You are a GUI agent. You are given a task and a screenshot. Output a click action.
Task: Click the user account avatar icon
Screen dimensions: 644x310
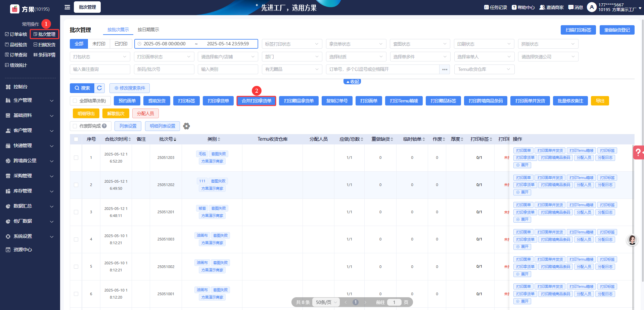tap(592, 7)
